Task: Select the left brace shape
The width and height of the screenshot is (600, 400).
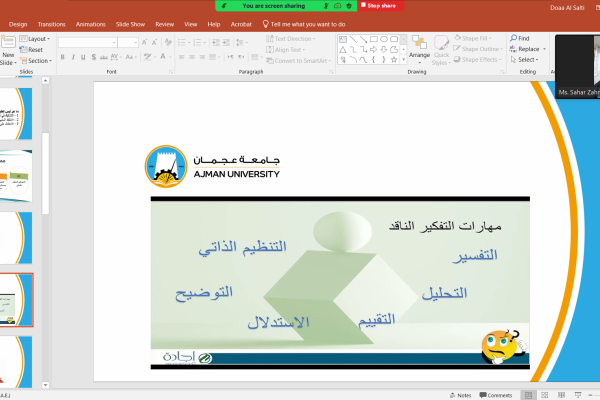Action: click(x=373, y=60)
